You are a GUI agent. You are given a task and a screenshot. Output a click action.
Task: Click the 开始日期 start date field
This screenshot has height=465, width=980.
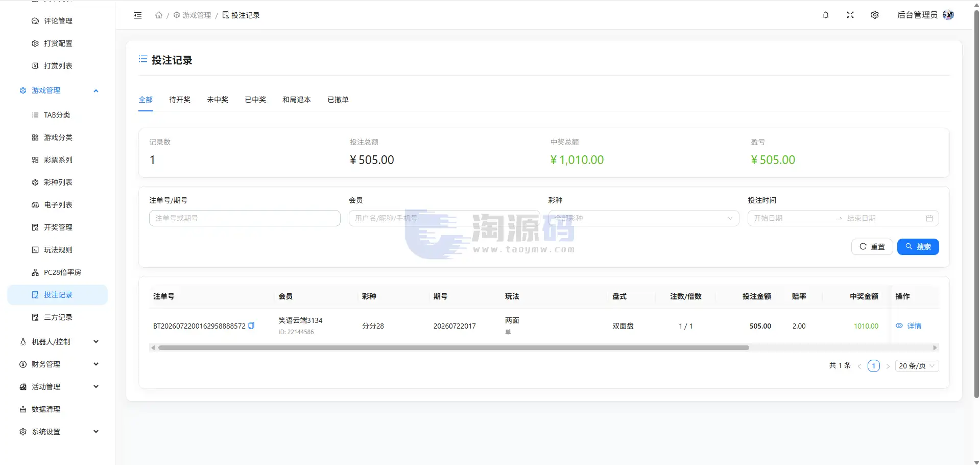[792, 218]
